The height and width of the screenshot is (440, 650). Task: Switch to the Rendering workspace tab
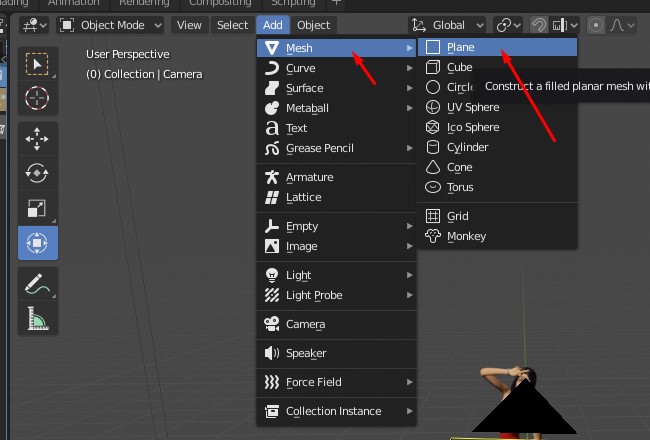pos(144,3)
